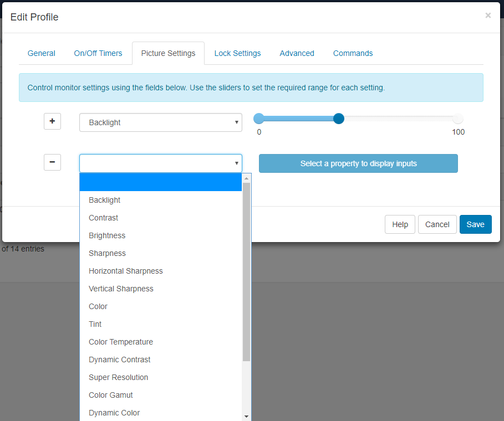The image size is (504, 421).
Task: Open the Backlight property dropdown
Action: click(160, 122)
